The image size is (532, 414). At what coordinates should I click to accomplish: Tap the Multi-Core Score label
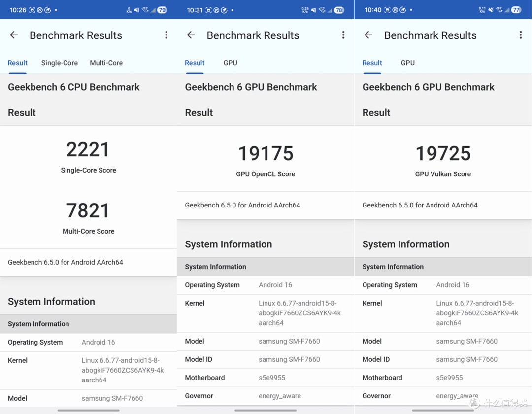click(x=88, y=231)
